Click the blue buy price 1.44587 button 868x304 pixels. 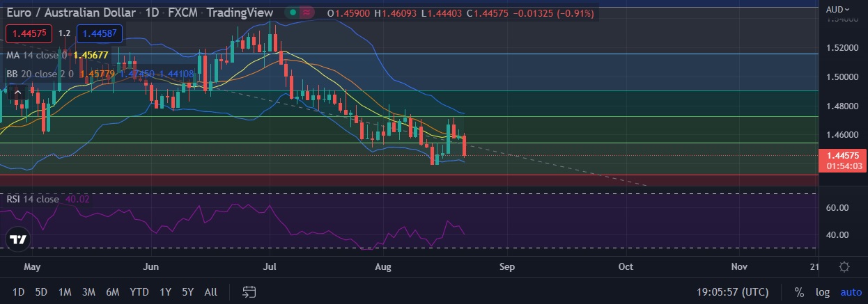[x=101, y=33]
